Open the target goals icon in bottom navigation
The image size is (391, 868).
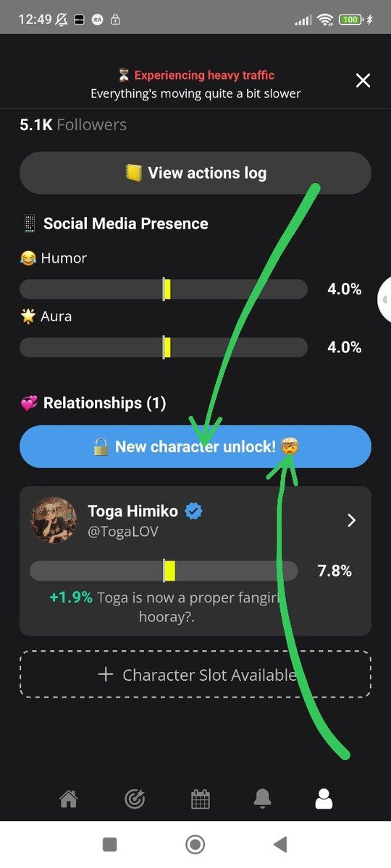[135, 799]
